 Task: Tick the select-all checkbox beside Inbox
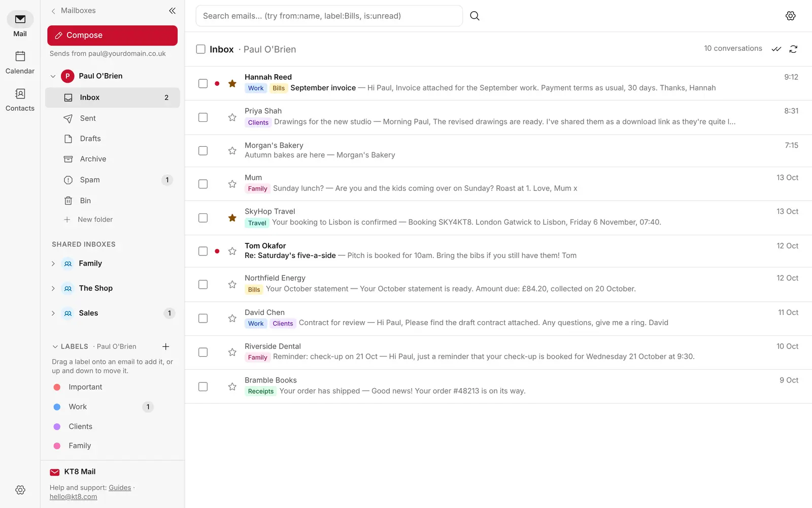(x=200, y=49)
